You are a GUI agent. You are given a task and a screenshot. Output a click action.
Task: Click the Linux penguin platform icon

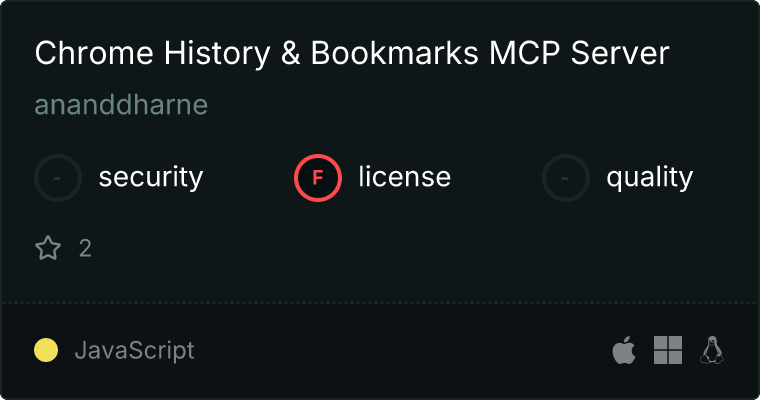(x=712, y=350)
